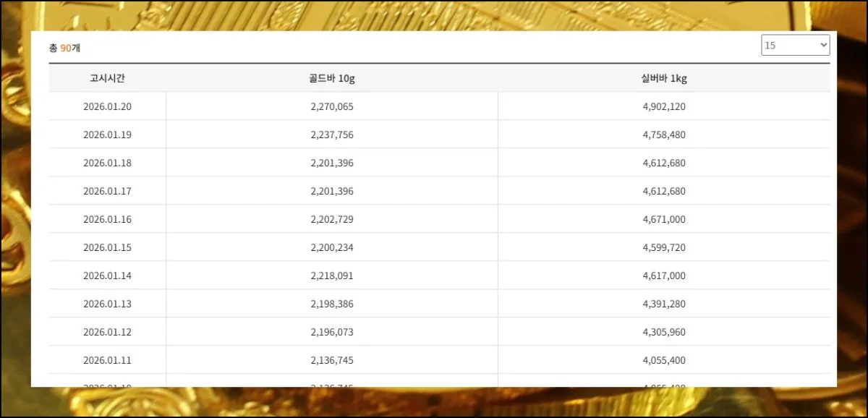Click silver price 4,391,280
This screenshot has width=868, height=418.
[663, 304]
